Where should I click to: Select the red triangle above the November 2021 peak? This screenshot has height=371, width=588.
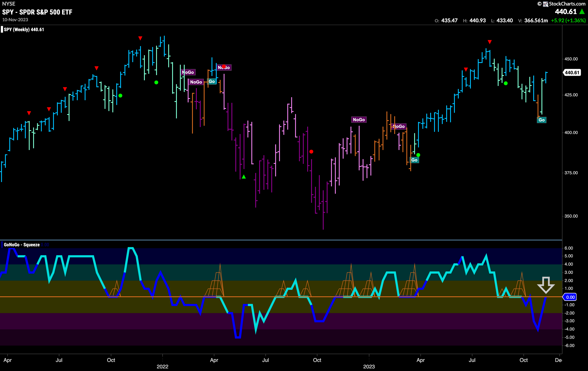(140, 38)
